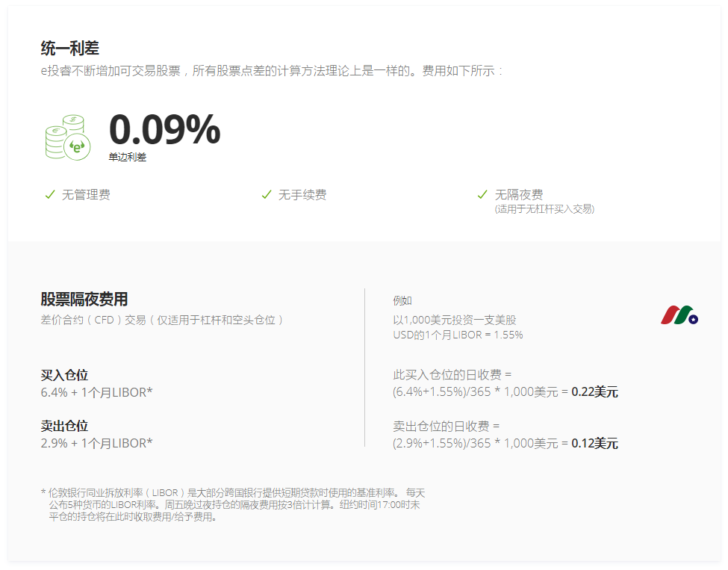Select the 统一利差 heading
Screen dimensions: 728x570
point(69,48)
